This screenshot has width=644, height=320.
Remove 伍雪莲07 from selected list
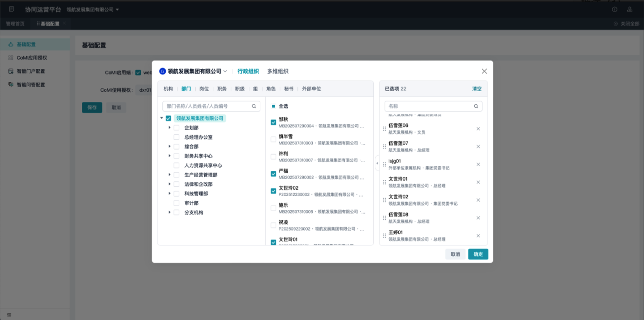[478, 146]
